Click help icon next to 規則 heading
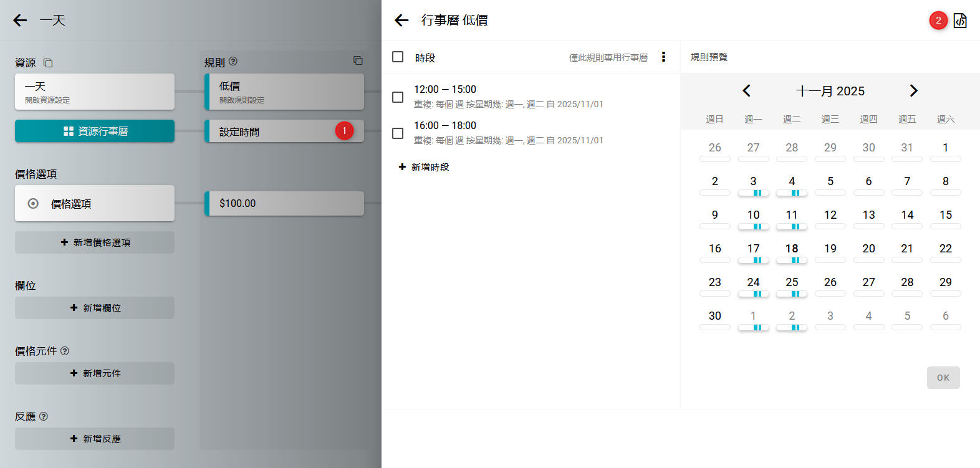Image resolution: width=980 pixels, height=468 pixels. point(233,62)
